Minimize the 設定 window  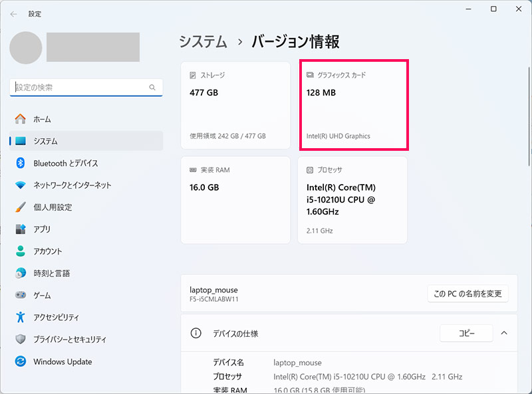click(469, 9)
